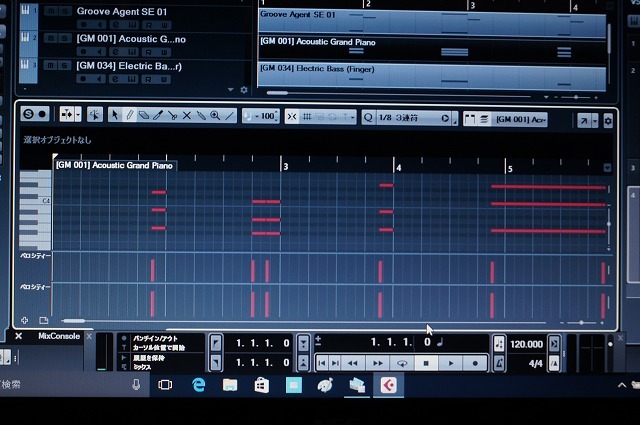Toggle the Cycle loop button
The height and width of the screenshot is (425, 640).
(402, 363)
